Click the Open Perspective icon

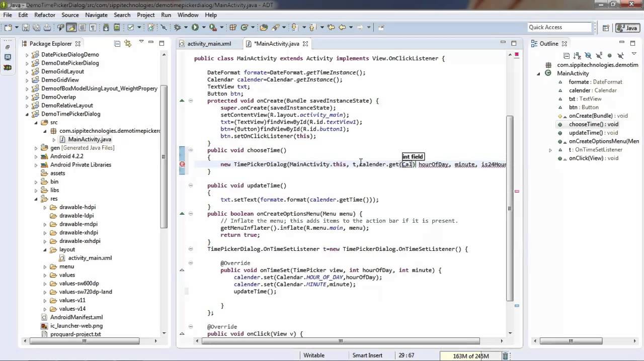tap(606, 28)
